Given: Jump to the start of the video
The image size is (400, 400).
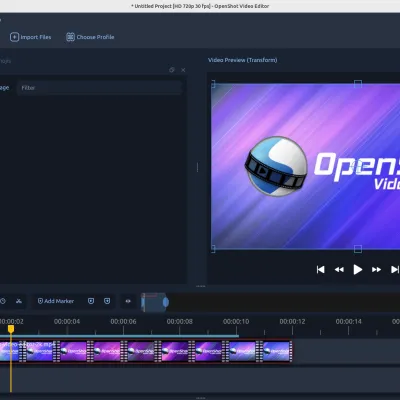Looking at the screenshot, I should (321, 269).
